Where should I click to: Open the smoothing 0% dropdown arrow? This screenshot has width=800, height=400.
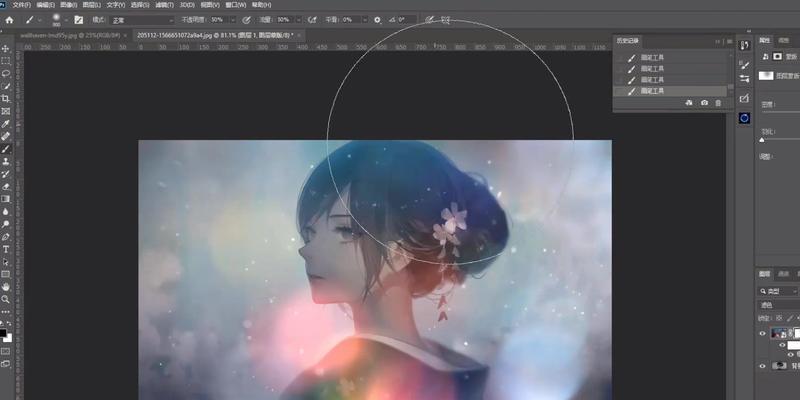[x=365, y=20]
